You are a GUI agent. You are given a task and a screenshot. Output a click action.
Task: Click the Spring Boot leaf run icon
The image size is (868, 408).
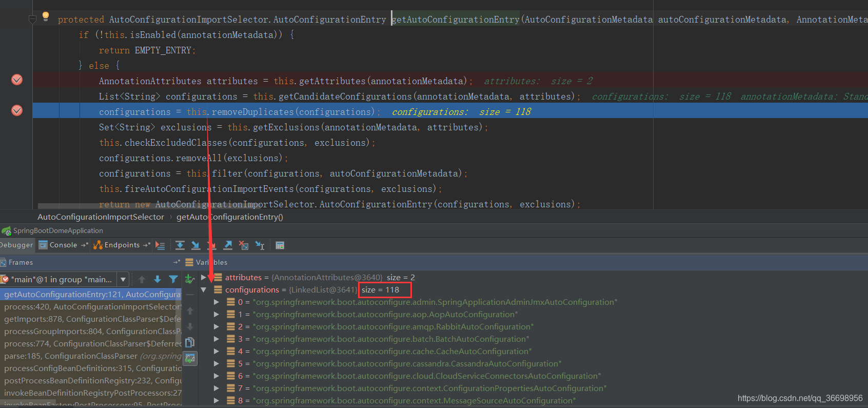(x=6, y=231)
